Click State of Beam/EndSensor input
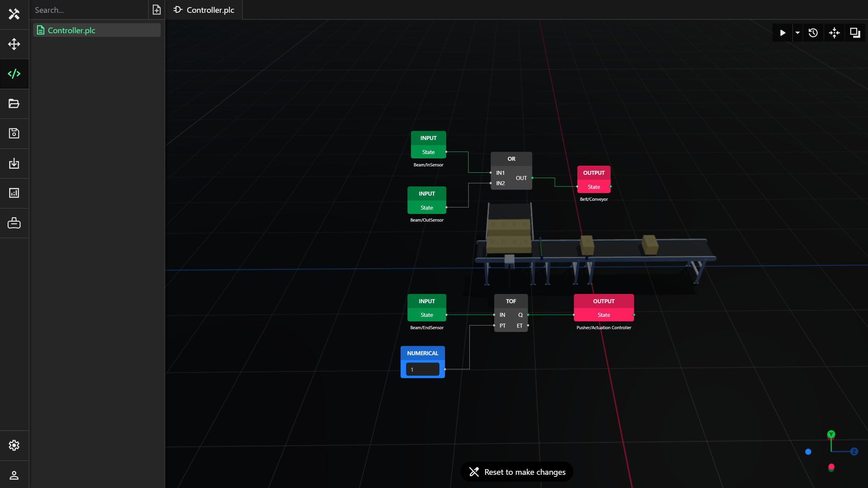868x488 pixels. pos(427,315)
